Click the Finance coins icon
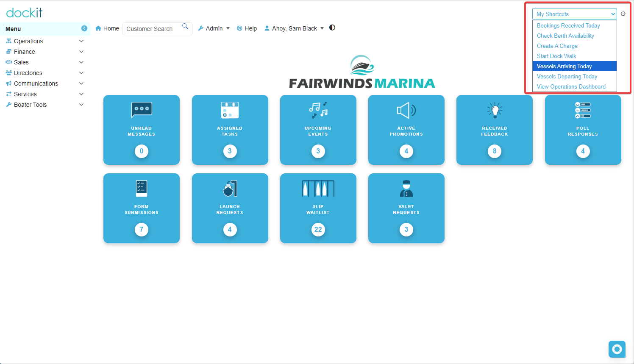Viewport: 634px width, 364px height. [x=9, y=52]
